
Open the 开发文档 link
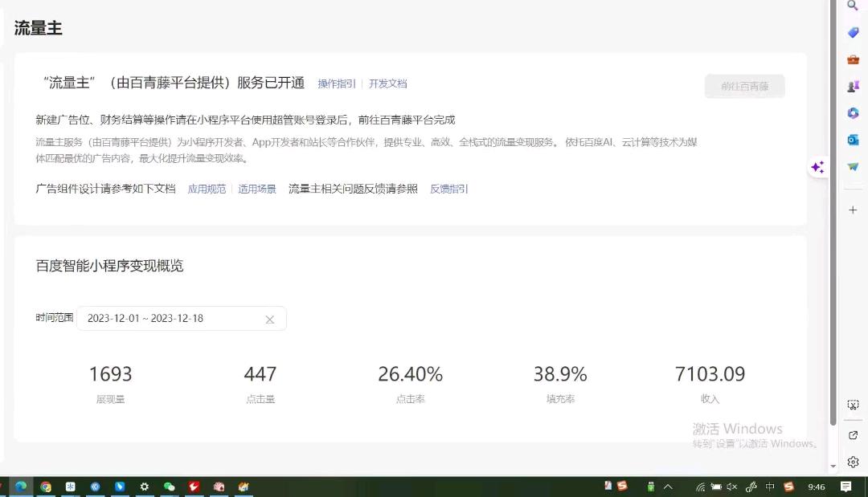[x=388, y=84]
